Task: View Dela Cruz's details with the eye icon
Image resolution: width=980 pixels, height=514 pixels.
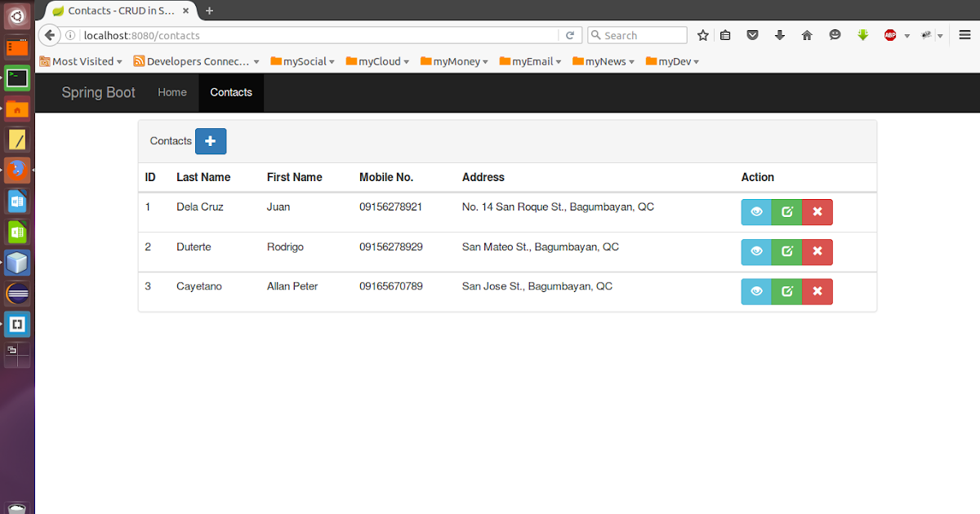Action: [x=755, y=211]
